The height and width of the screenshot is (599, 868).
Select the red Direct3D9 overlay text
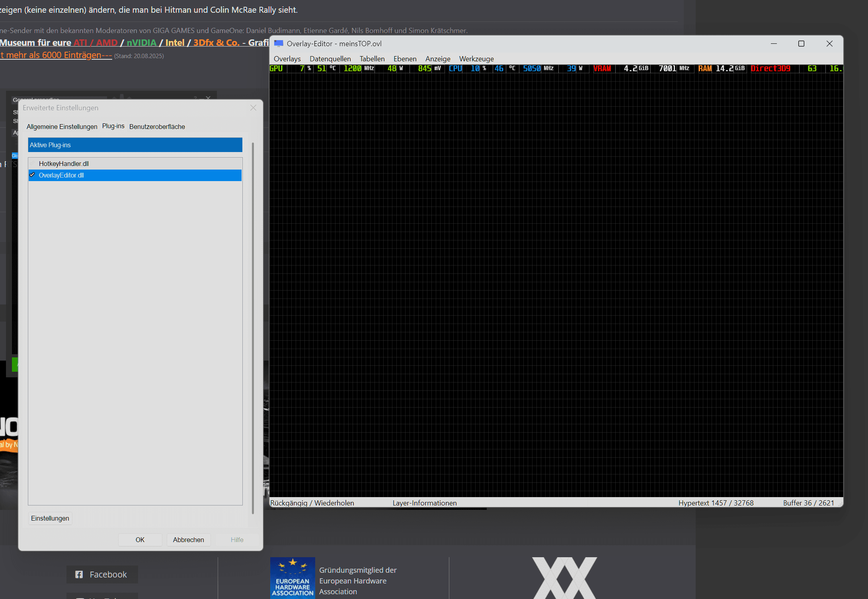pyautogui.click(x=770, y=68)
